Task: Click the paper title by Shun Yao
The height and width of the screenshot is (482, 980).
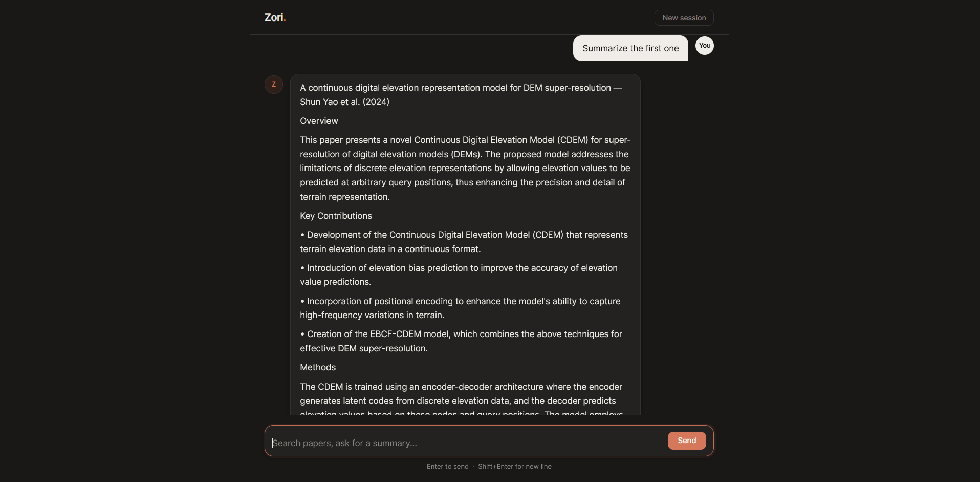Action: (460, 95)
